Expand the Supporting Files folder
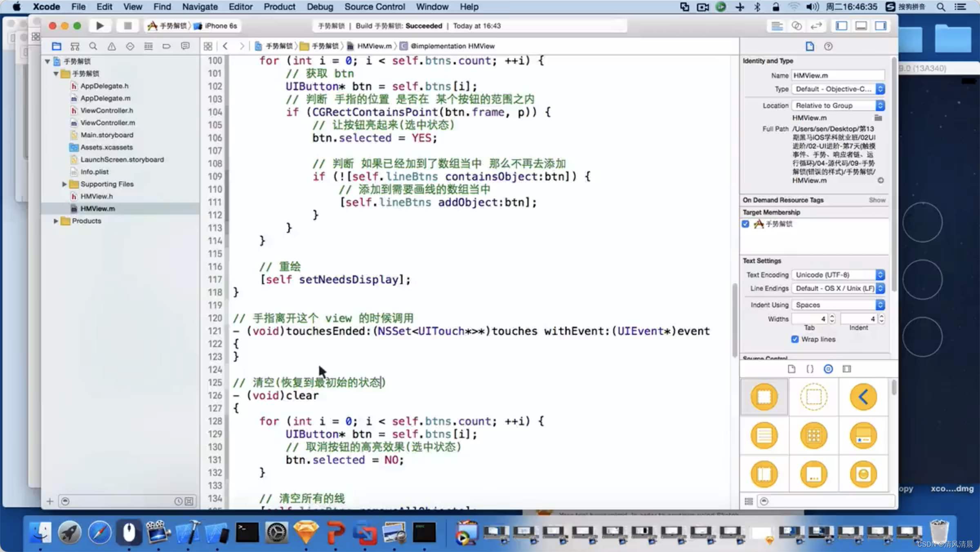Screen dimensions: 980x552 pos(65,184)
